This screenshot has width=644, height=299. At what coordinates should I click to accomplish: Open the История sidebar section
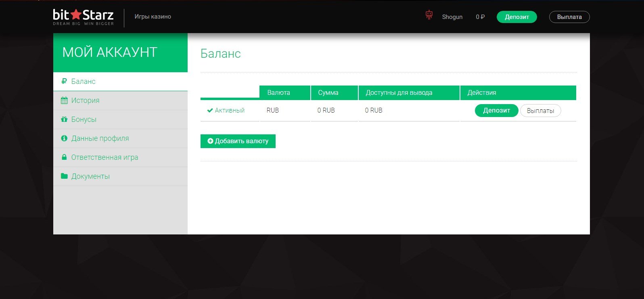[120, 100]
